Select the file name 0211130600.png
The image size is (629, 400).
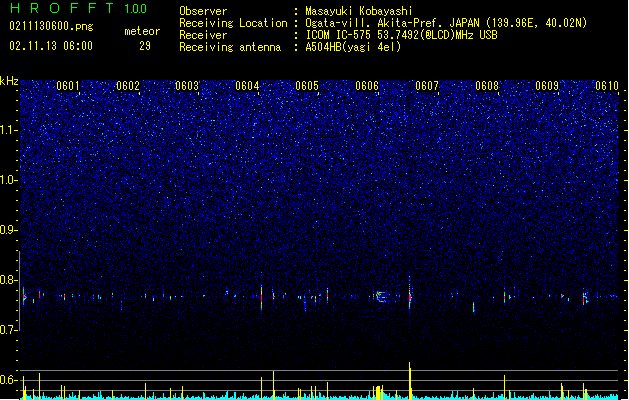coord(51,26)
